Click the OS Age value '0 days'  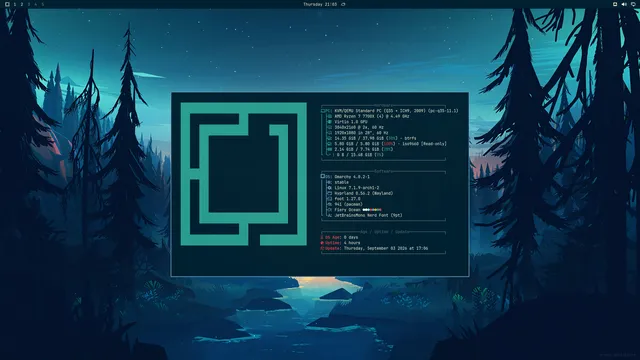click(351, 237)
